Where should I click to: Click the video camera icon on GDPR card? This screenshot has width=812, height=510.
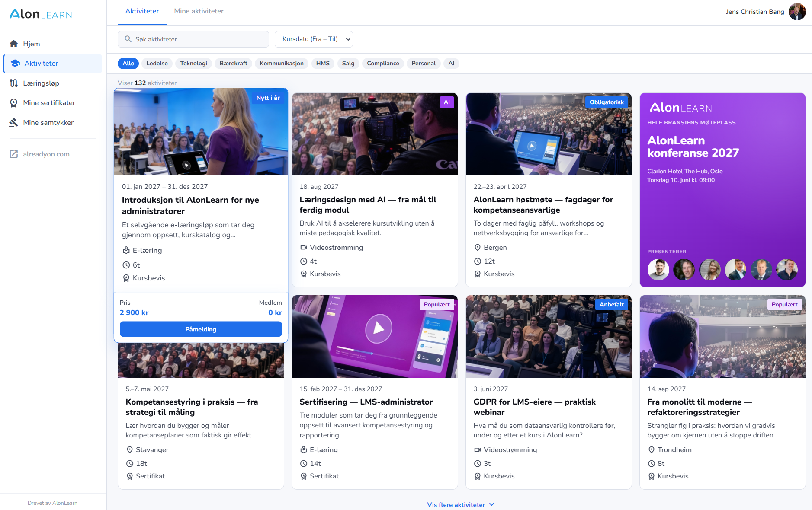click(x=478, y=450)
